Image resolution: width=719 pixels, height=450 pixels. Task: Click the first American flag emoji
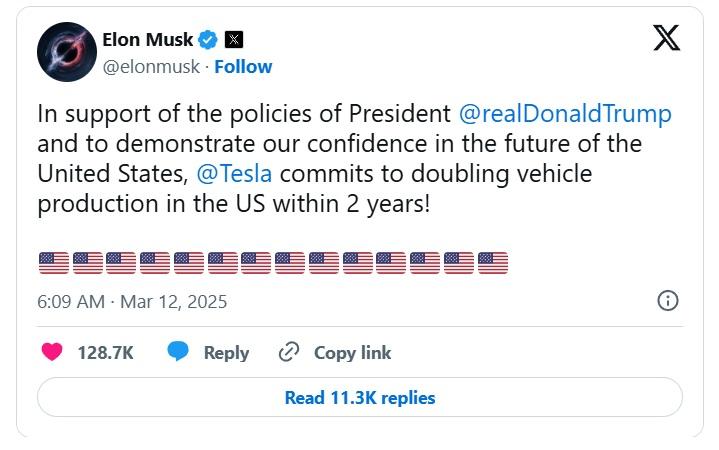coord(54,263)
